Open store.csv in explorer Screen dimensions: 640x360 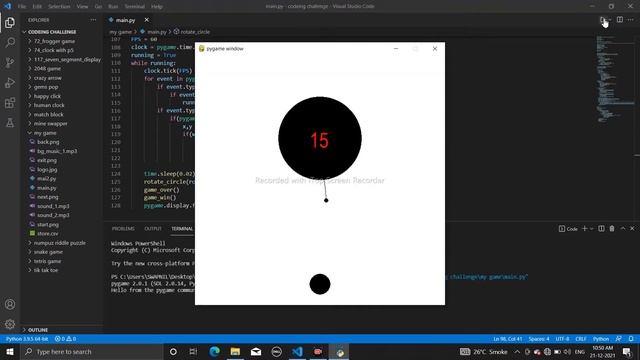[x=47, y=233]
